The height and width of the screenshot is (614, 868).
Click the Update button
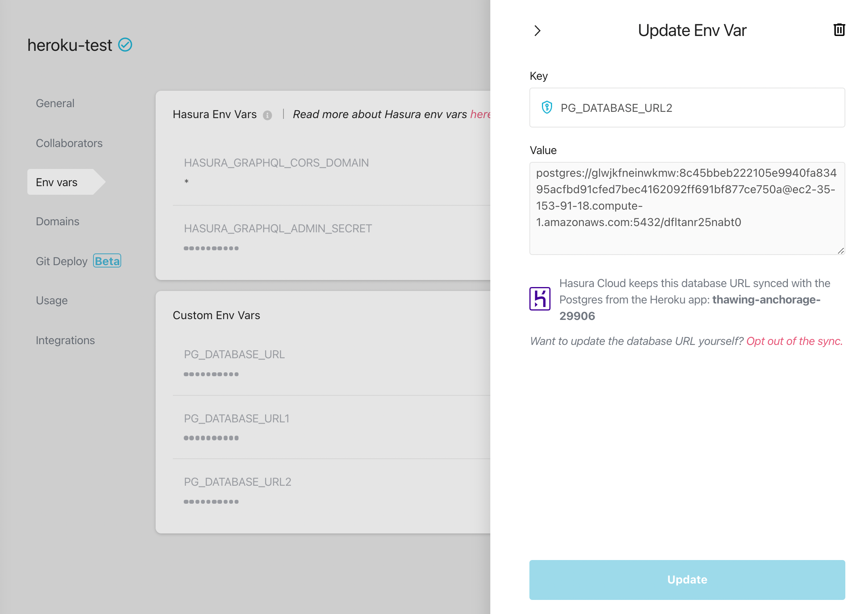(x=687, y=580)
